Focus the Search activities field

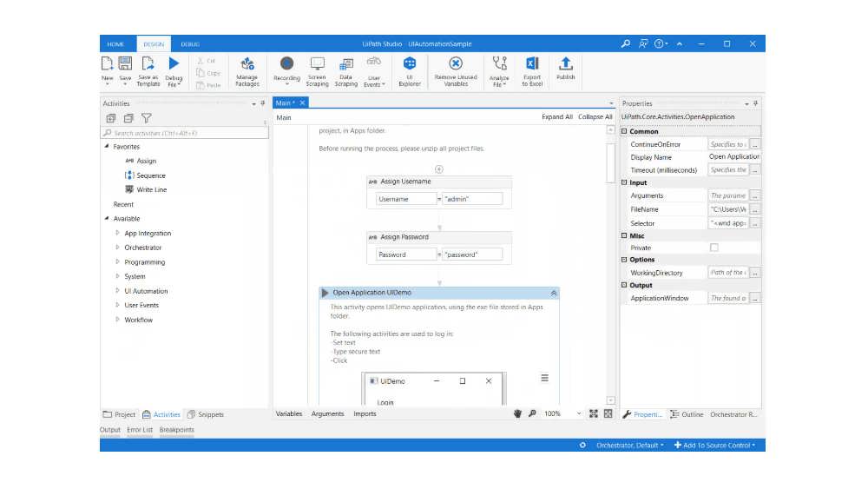pyautogui.click(x=185, y=133)
